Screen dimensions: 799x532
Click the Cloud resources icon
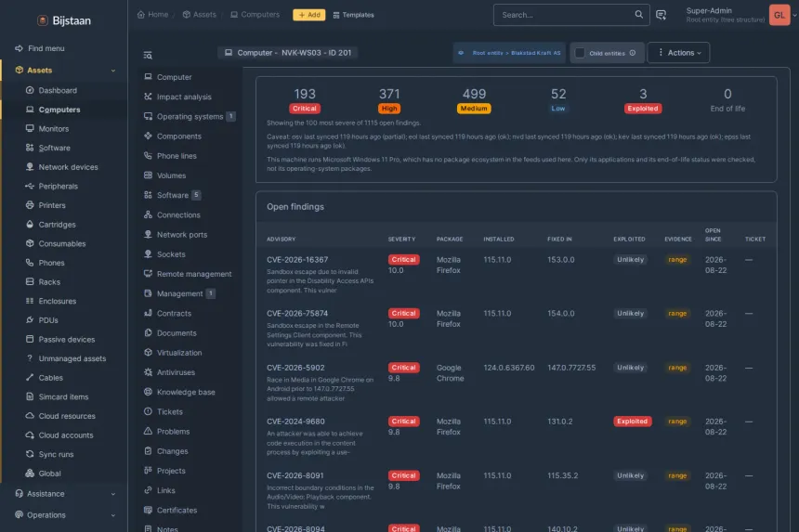(30, 415)
